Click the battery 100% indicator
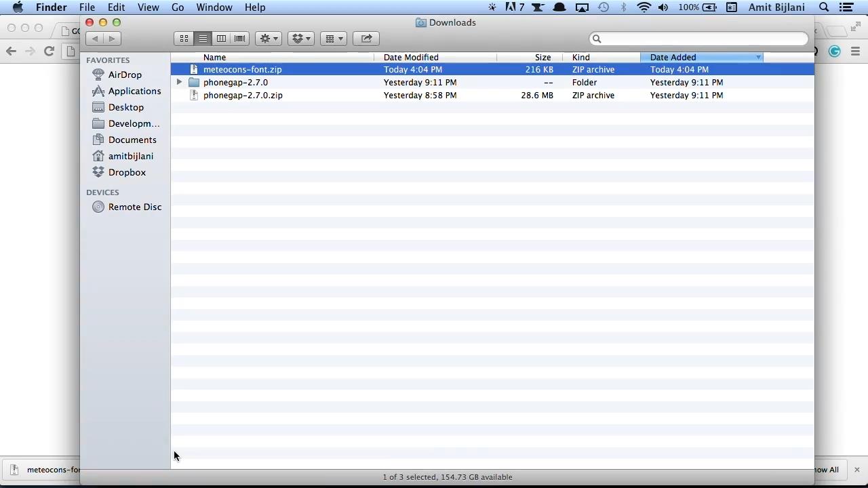This screenshot has height=488, width=868. pos(697,7)
